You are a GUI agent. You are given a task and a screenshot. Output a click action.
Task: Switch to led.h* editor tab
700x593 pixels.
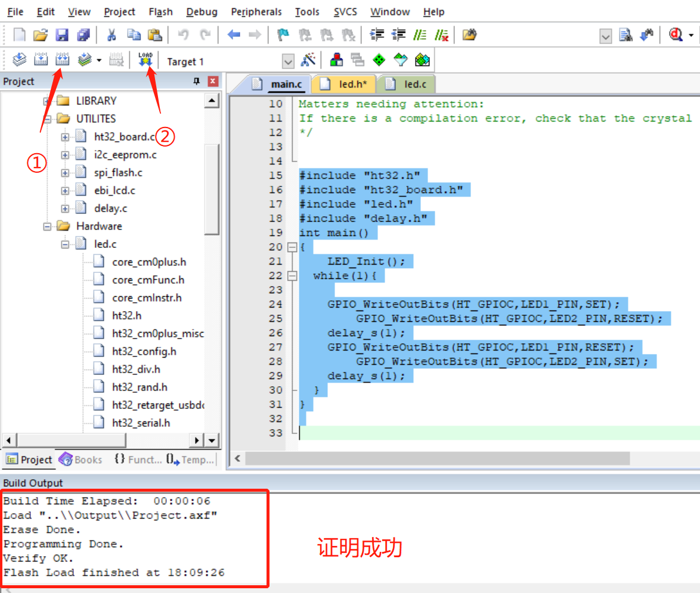[x=344, y=84]
